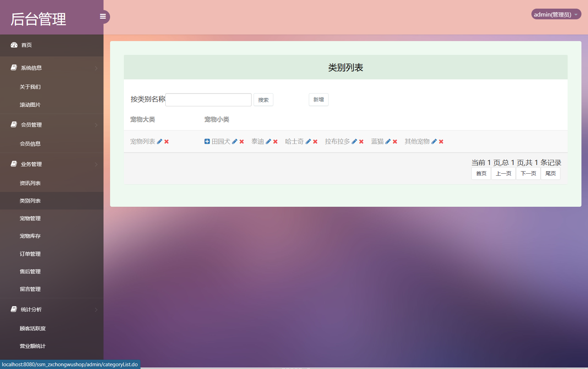588x369 pixels.
Task: Click the hamburger menu icon in the header
Action: click(102, 16)
